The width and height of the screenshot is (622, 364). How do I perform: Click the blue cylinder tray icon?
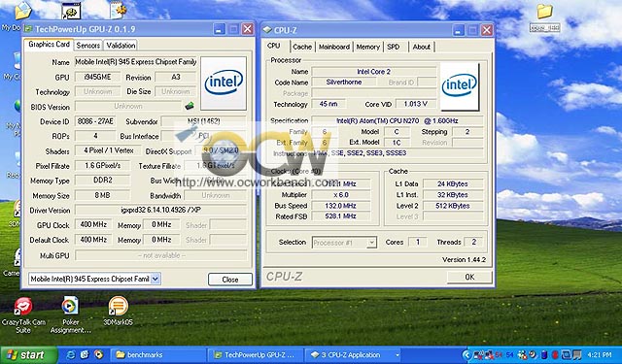coord(544,355)
